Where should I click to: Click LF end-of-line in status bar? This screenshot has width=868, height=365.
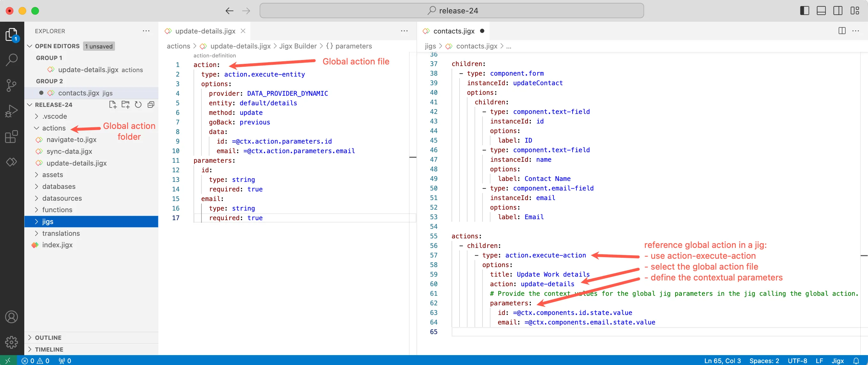(x=819, y=361)
